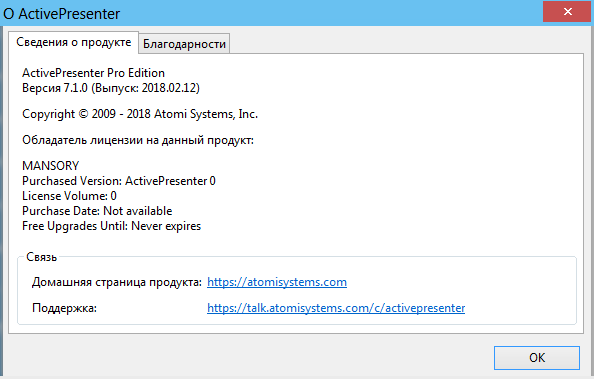Click the О ActivePresenter window title

[61, 14]
